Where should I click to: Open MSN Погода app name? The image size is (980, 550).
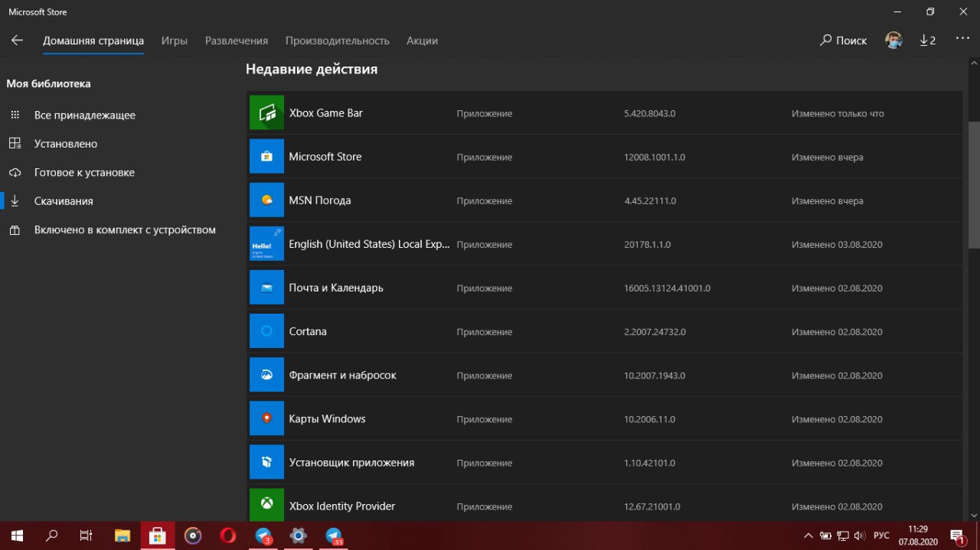319,200
